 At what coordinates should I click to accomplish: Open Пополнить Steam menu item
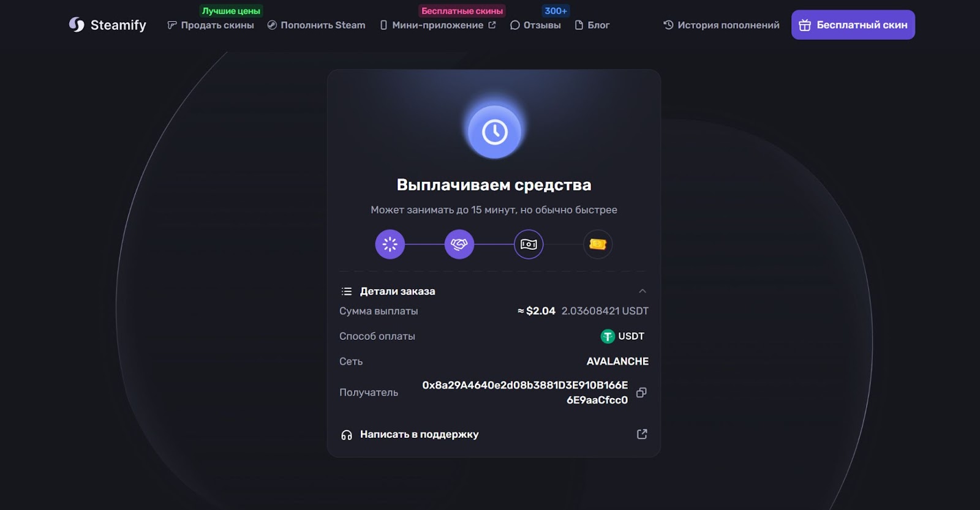click(316, 25)
